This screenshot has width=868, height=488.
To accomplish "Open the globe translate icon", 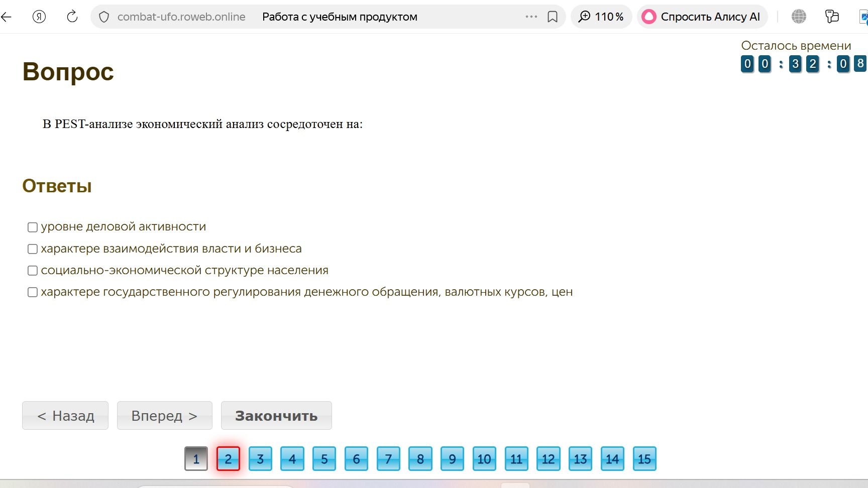I will [799, 17].
